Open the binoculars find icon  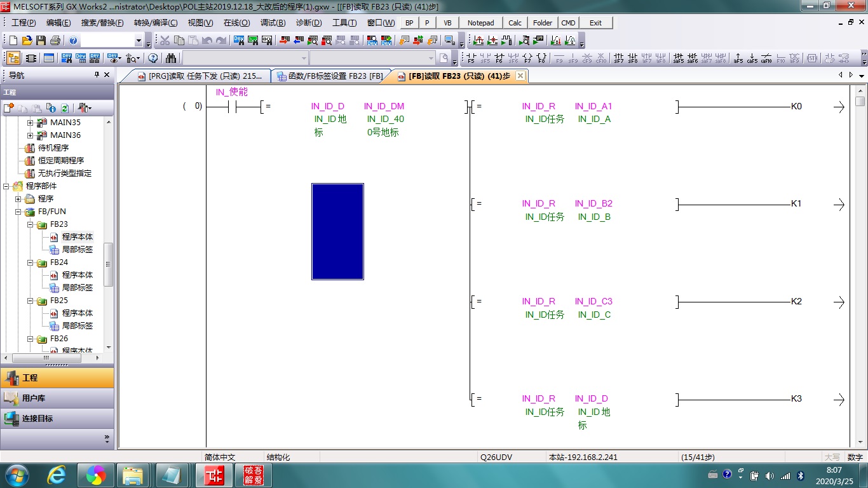click(171, 58)
